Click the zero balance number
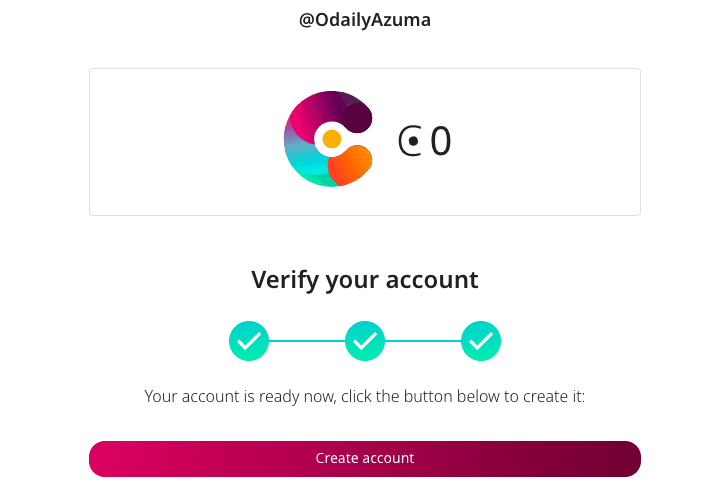718x486 pixels. click(441, 142)
